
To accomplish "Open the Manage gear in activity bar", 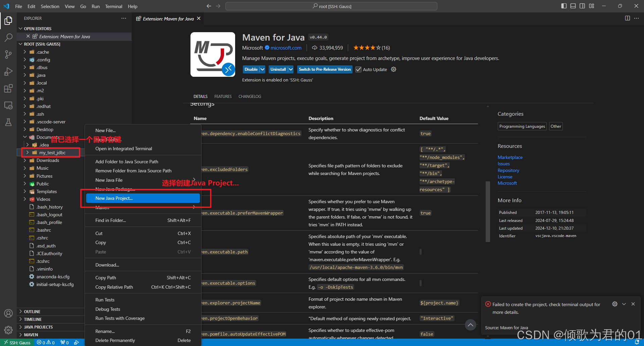I will 8,330.
